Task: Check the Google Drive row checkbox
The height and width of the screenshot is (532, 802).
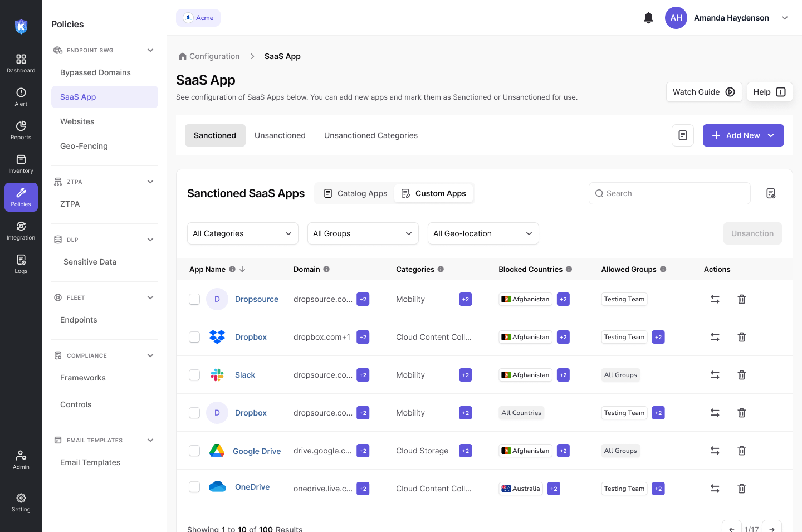Action: 194,451
